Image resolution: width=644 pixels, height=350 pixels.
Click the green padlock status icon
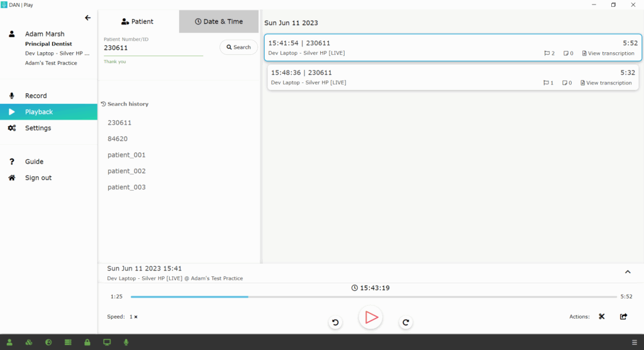86,342
